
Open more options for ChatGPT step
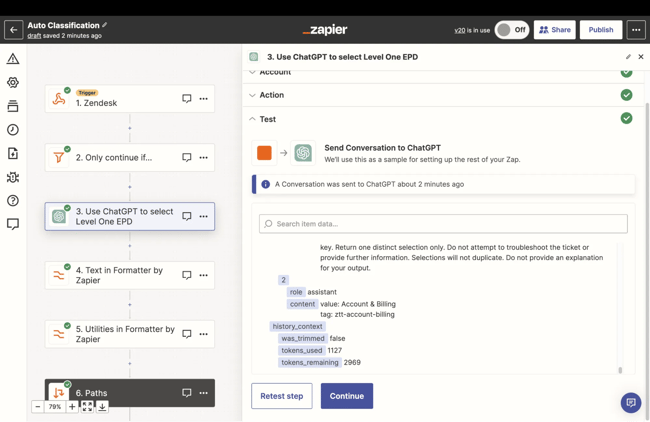tap(204, 216)
